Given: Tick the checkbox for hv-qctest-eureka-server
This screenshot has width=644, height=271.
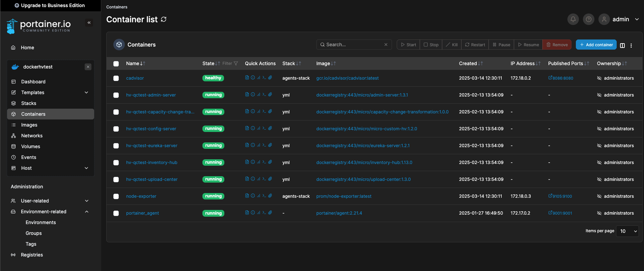Looking at the screenshot, I should [116, 146].
